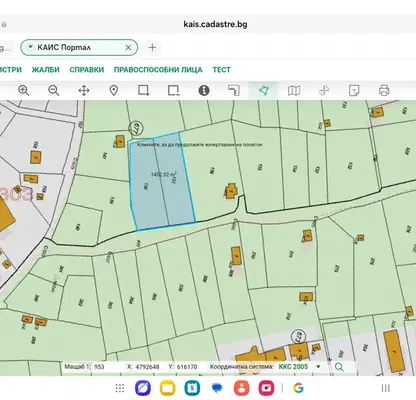Click the circled 679 marker on map
The image size is (416, 400).
[298, 336]
